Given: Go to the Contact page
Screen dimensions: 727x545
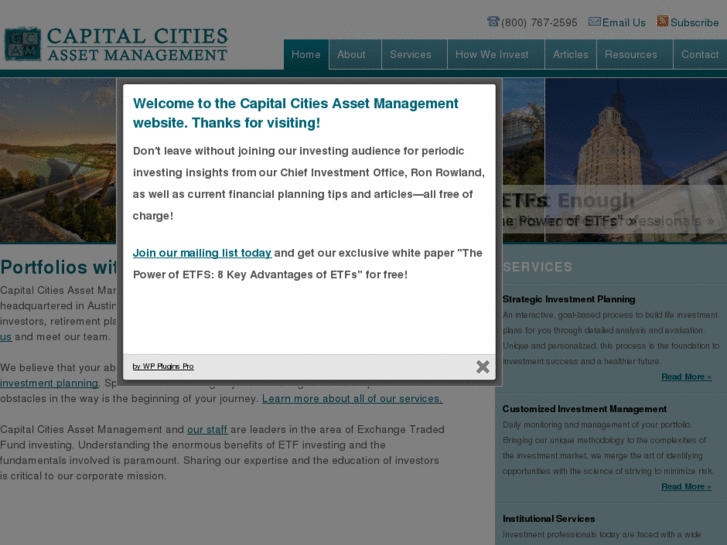Looking at the screenshot, I should pyautogui.click(x=700, y=54).
